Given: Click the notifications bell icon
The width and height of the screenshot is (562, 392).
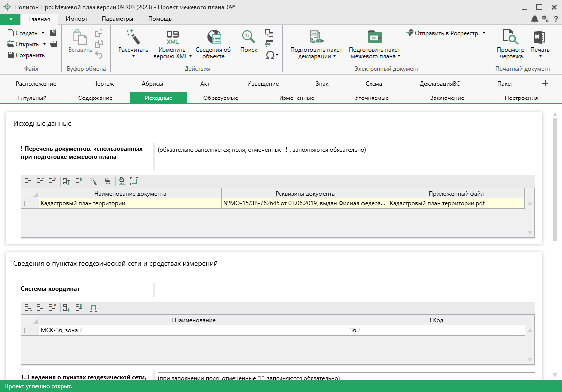Looking at the screenshot, I should point(535,19).
